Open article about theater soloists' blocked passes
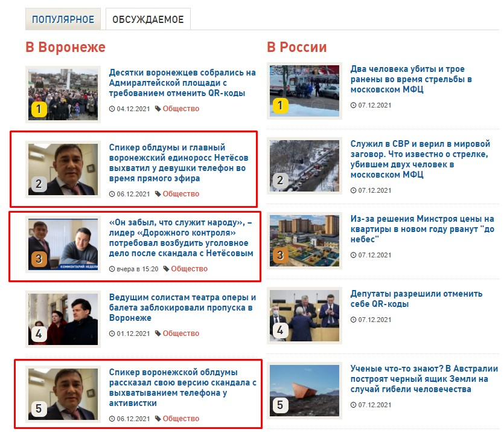 click(182, 308)
